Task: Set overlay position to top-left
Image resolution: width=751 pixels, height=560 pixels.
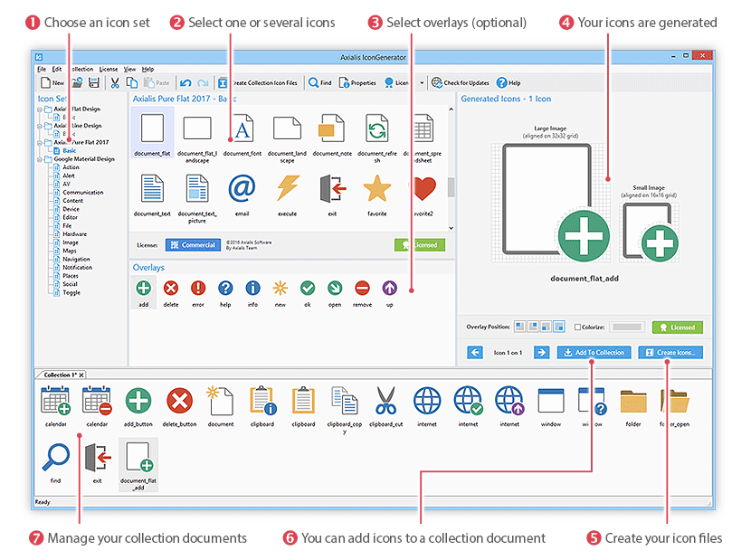Action: coord(520,326)
